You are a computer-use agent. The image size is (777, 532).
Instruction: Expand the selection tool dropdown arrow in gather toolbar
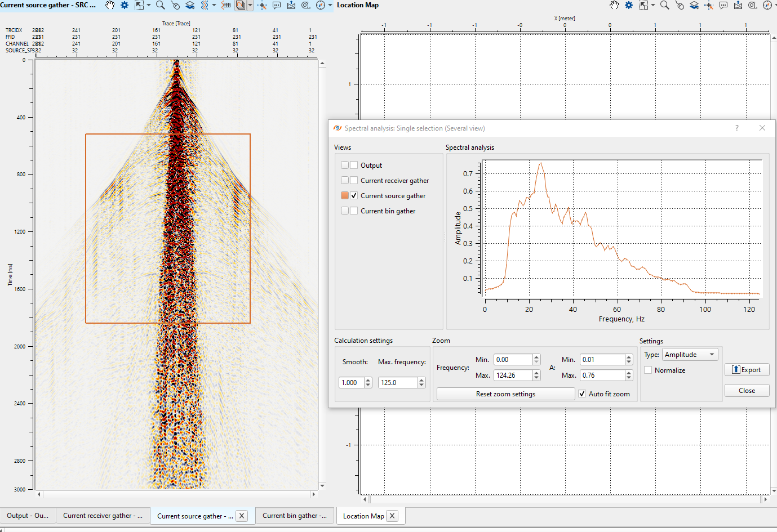pyautogui.click(x=149, y=5)
